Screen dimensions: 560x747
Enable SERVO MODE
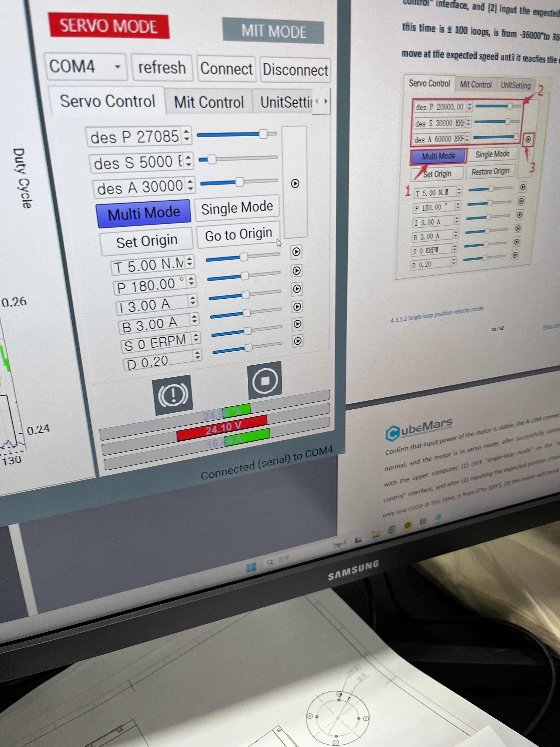coord(109,26)
